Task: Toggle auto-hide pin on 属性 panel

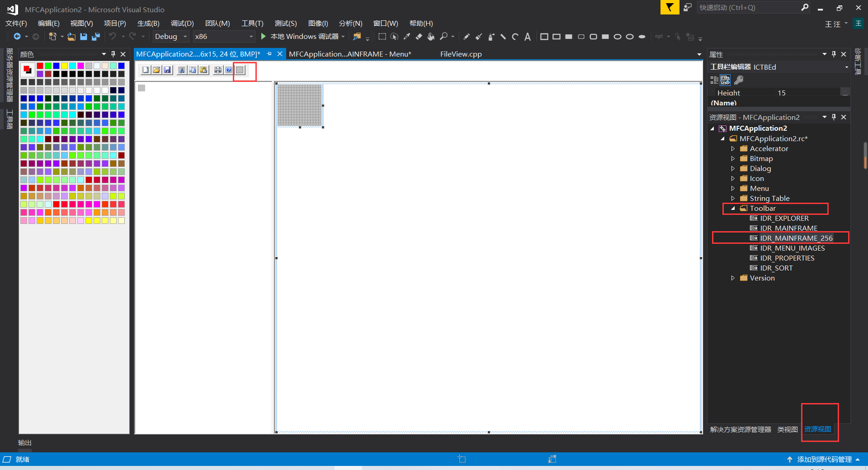Action: click(x=834, y=54)
